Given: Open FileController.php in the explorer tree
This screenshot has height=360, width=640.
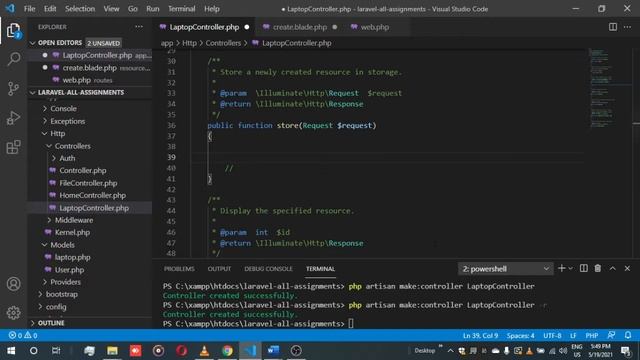Looking at the screenshot, I should (88, 183).
